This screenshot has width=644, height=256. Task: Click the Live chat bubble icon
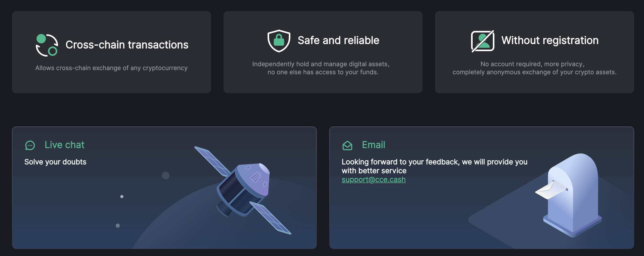30,145
